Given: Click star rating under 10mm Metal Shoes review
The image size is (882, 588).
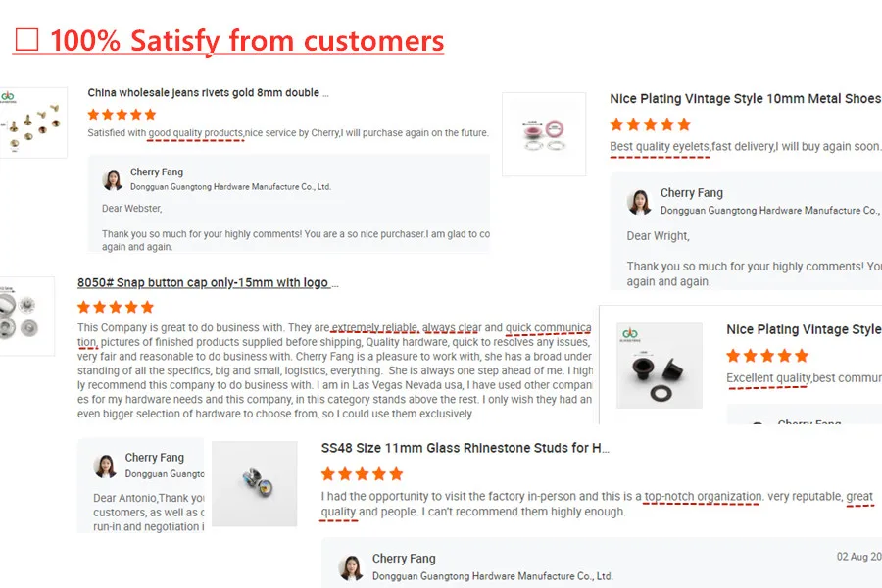Looking at the screenshot, I should [x=650, y=124].
